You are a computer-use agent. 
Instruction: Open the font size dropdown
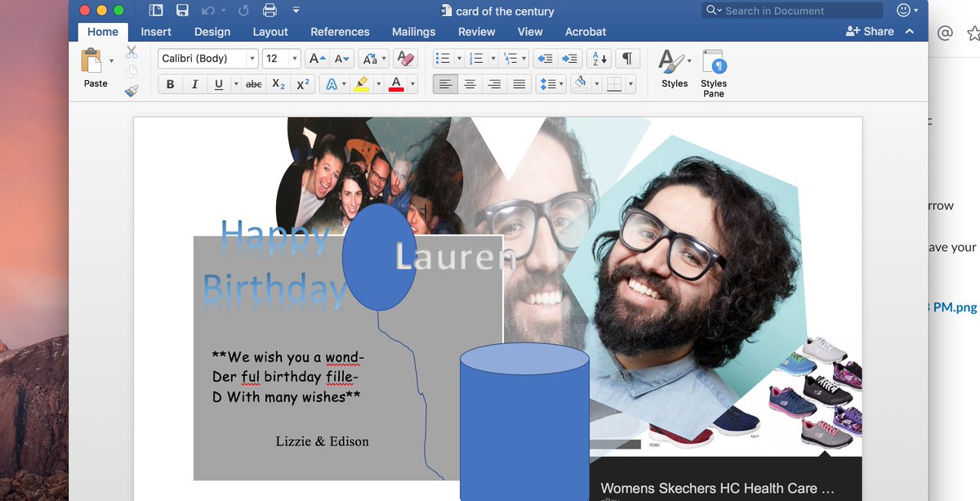point(296,58)
